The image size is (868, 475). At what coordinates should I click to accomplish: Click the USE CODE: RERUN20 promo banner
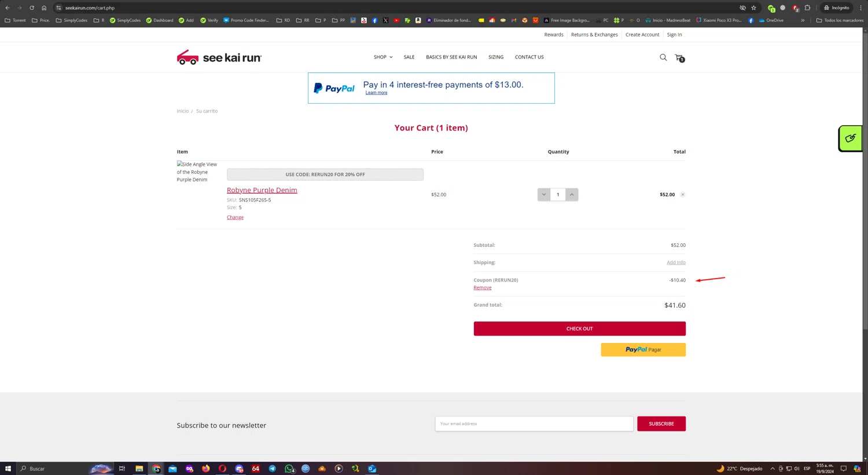(325, 174)
